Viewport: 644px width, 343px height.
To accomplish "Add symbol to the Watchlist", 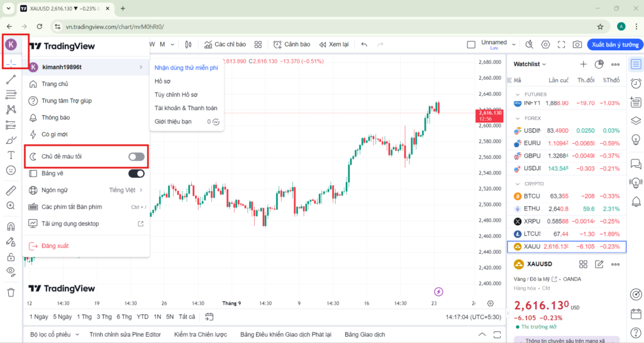I will [x=583, y=64].
